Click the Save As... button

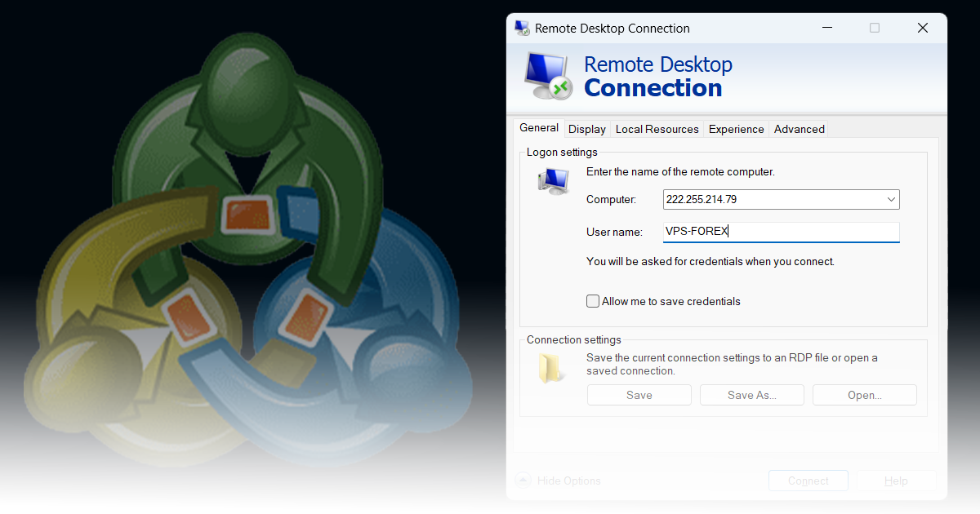click(751, 395)
